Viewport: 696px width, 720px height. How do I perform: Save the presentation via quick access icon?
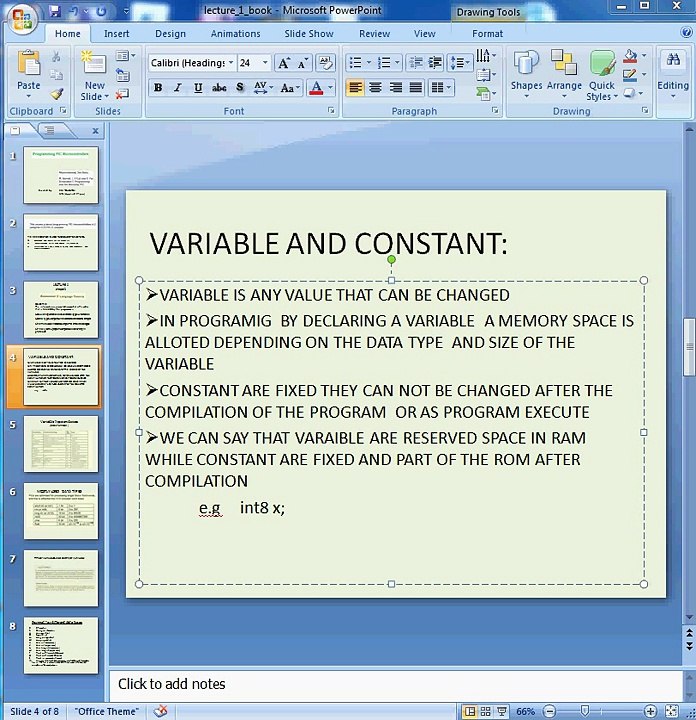tap(55, 11)
